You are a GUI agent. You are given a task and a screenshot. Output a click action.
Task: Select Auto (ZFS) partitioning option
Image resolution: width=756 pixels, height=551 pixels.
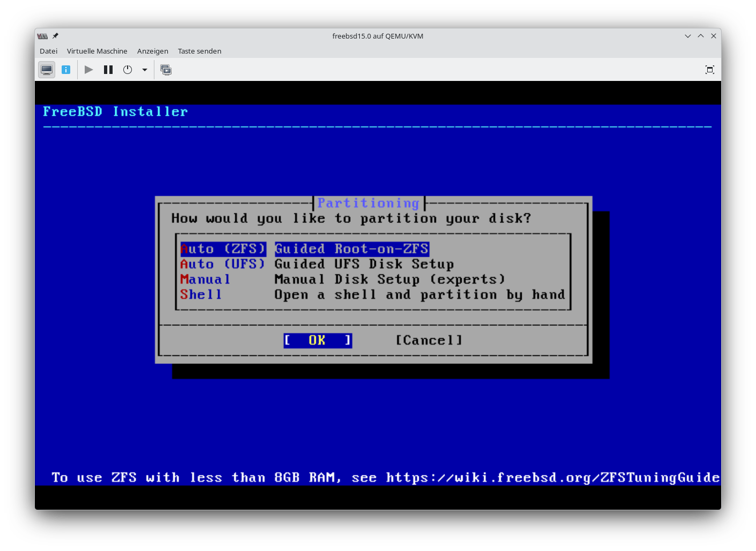coord(223,249)
